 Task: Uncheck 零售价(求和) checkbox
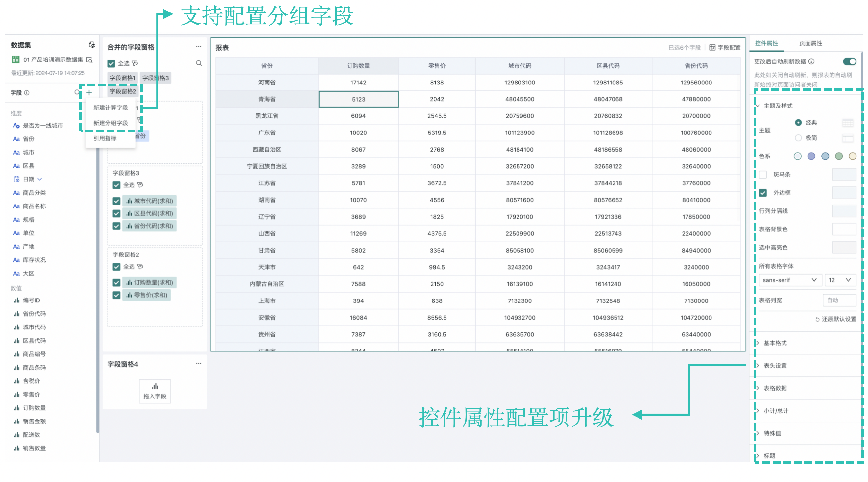117,295
